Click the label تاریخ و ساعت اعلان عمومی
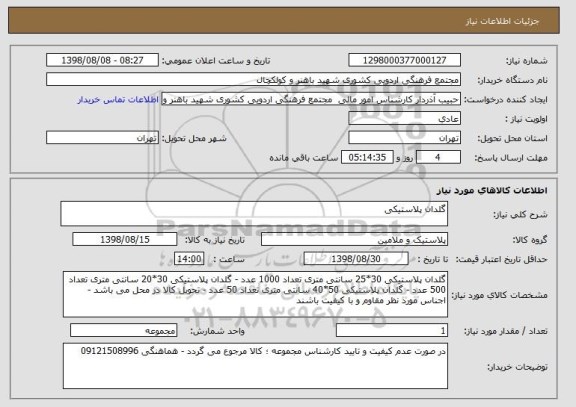 (x=216, y=61)
